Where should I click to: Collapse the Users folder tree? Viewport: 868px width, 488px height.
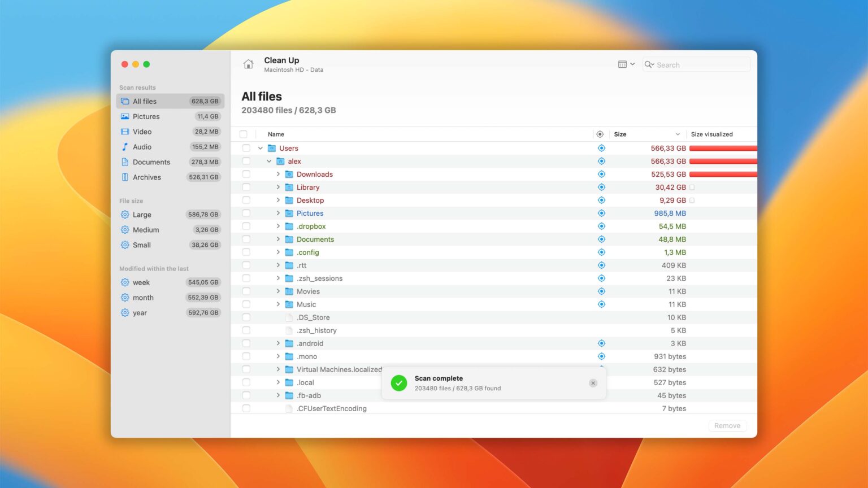click(260, 148)
